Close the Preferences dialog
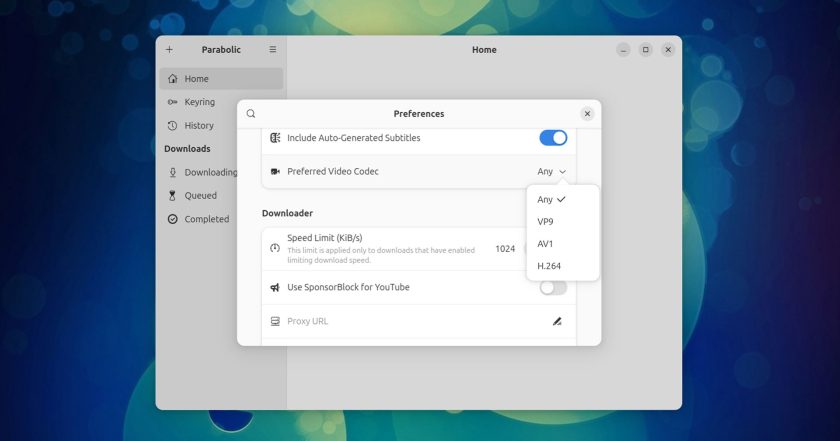 click(x=587, y=114)
